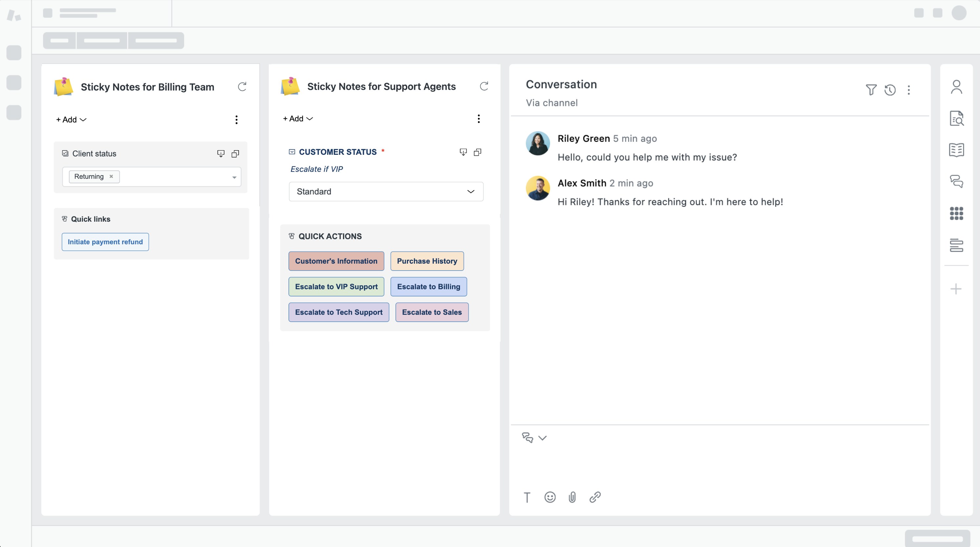
Task: Click the sticky note icon on Billing Team panel
Action: click(64, 86)
